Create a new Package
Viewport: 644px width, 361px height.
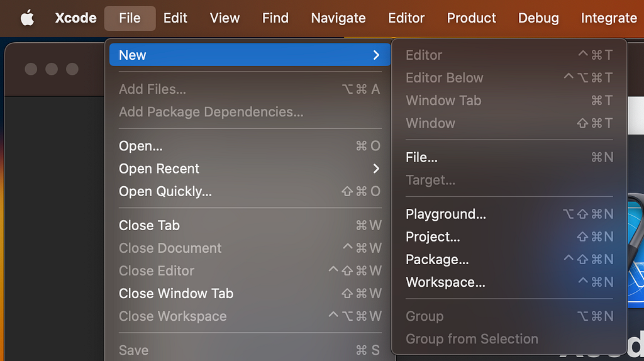[436, 260]
